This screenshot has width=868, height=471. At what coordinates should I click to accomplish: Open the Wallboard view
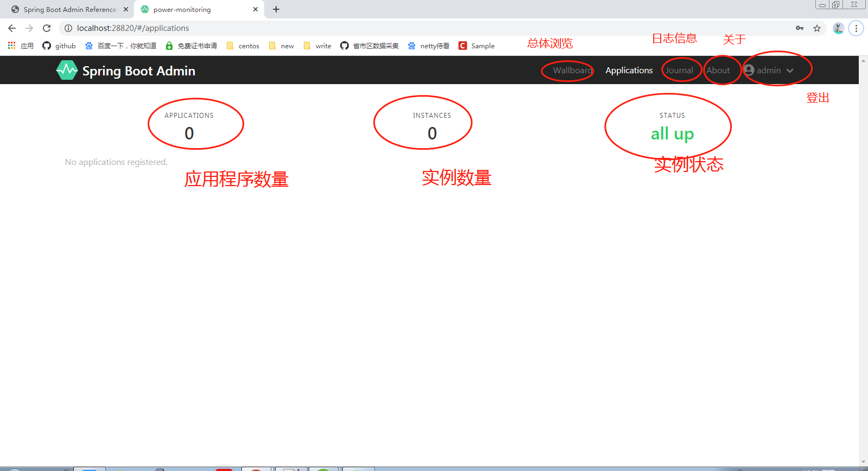[572, 71]
